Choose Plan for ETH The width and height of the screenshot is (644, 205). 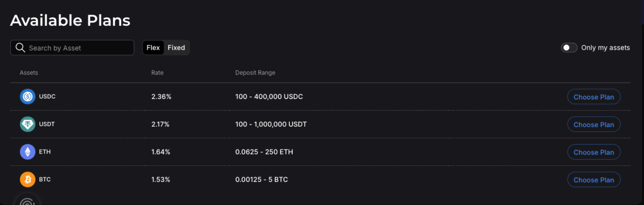594,152
